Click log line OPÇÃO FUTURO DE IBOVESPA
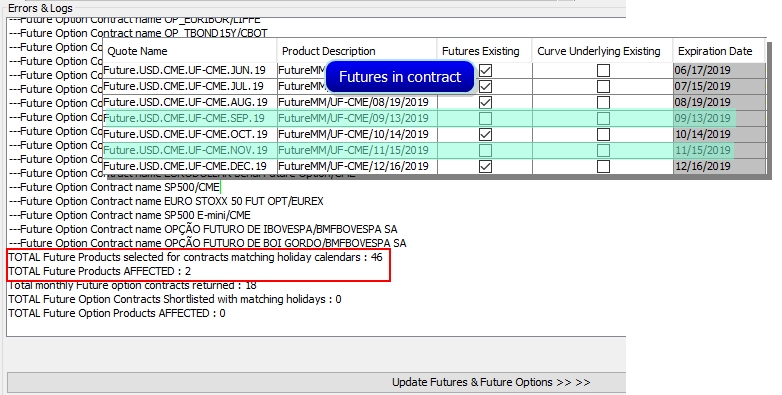This screenshot has height=395, width=782. pyautogui.click(x=203, y=229)
